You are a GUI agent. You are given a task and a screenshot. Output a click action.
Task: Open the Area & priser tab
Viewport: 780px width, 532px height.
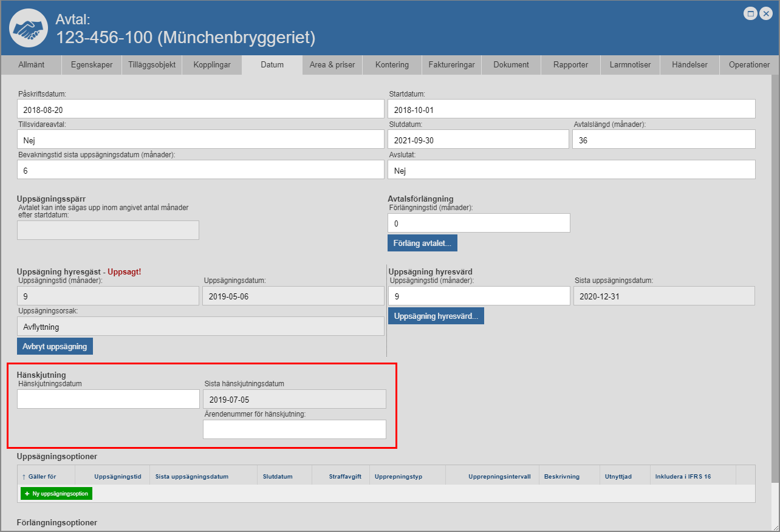point(332,65)
